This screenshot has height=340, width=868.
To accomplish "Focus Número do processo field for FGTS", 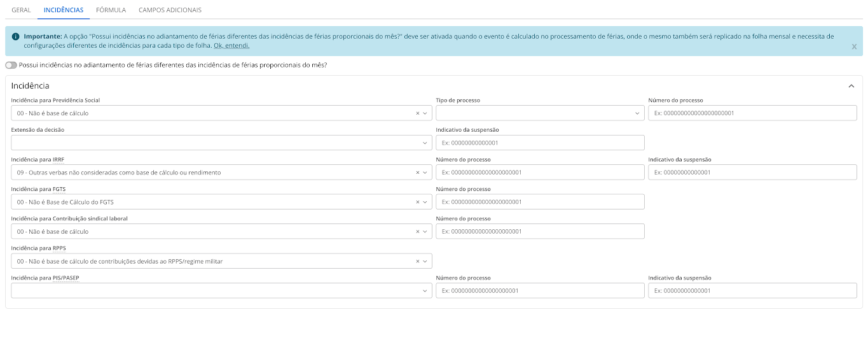I will [540, 202].
